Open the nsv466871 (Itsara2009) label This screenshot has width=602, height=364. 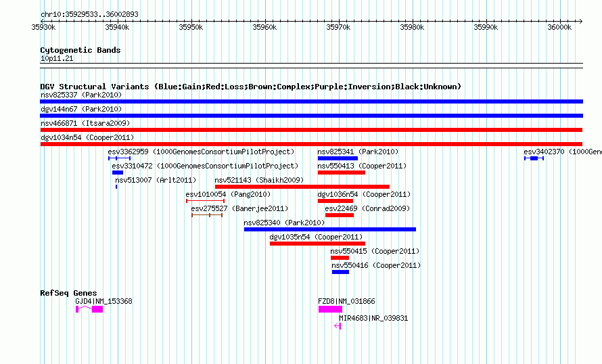tap(85, 123)
